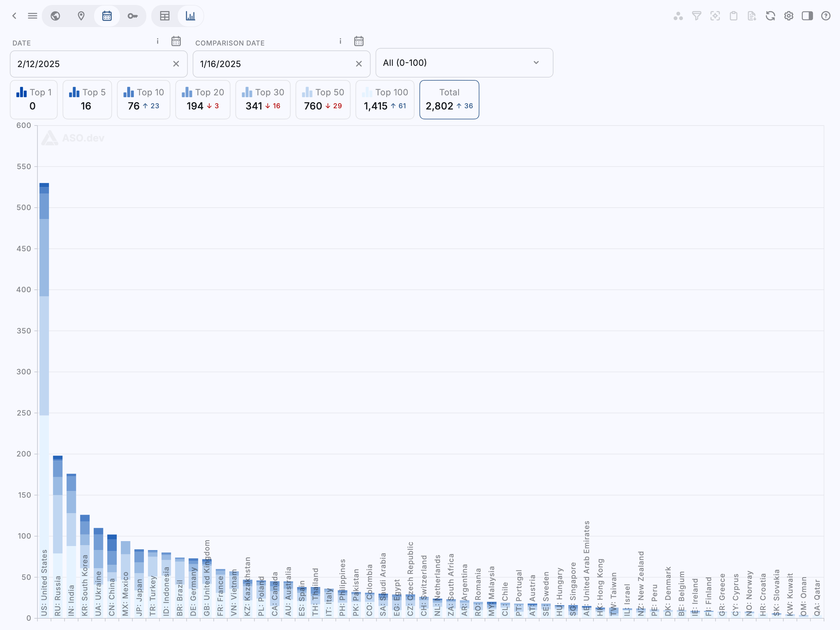Viewport: 840px width, 630px height.
Task: Clear the 2/12/2025 date value
Action: click(176, 64)
